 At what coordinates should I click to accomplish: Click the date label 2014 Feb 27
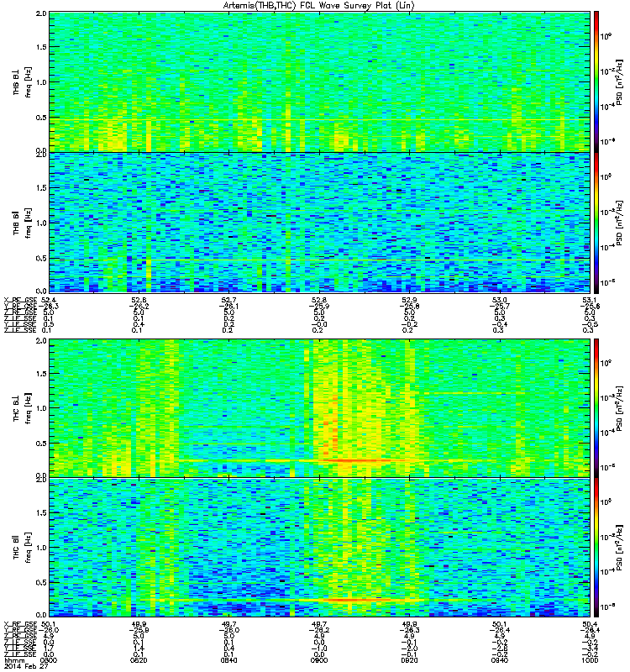point(26,666)
